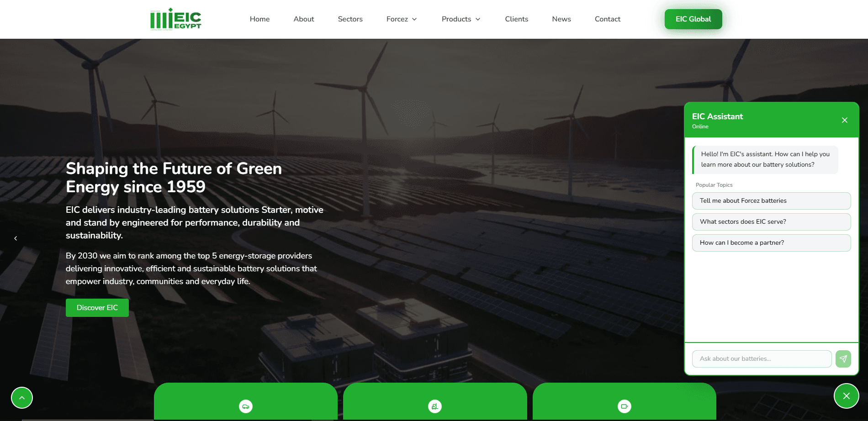
Task: Navigate to the About page
Action: point(304,19)
